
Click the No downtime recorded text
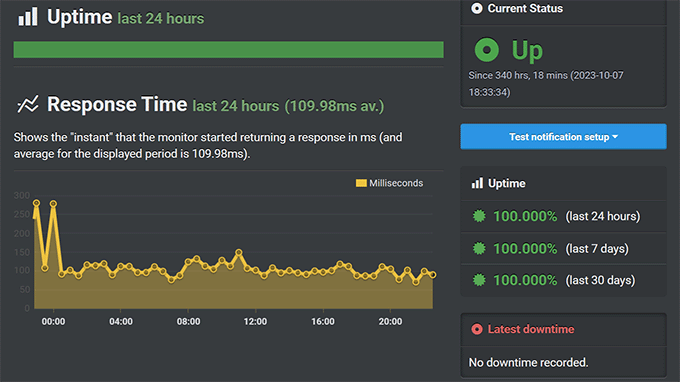528,362
